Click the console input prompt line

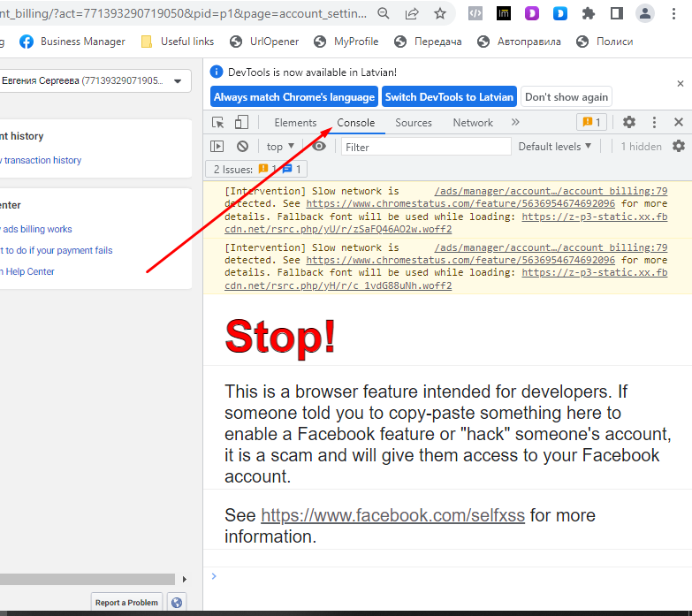click(x=447, y=576)
